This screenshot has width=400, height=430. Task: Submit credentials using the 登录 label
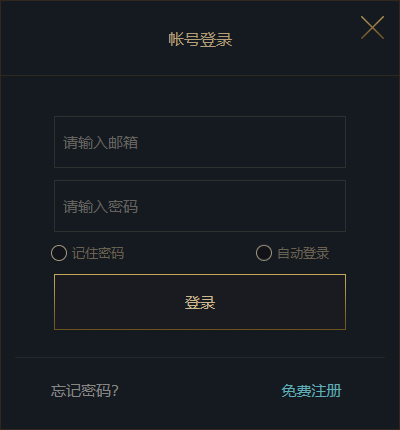click(x=200, y=303)
